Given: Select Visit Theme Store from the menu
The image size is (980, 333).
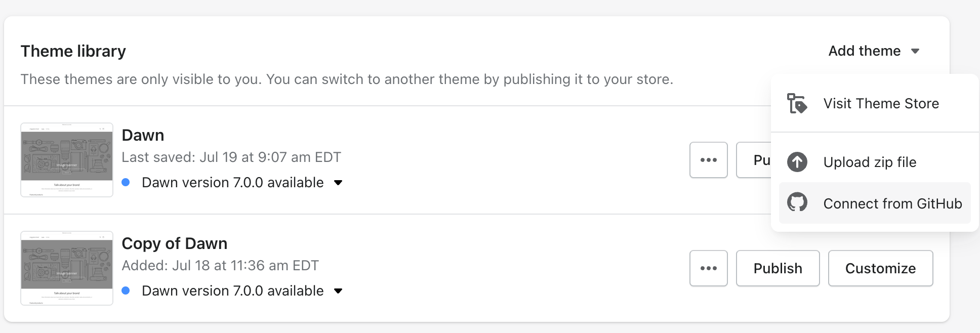Looking at the screenshot, I should coord(881,103).
